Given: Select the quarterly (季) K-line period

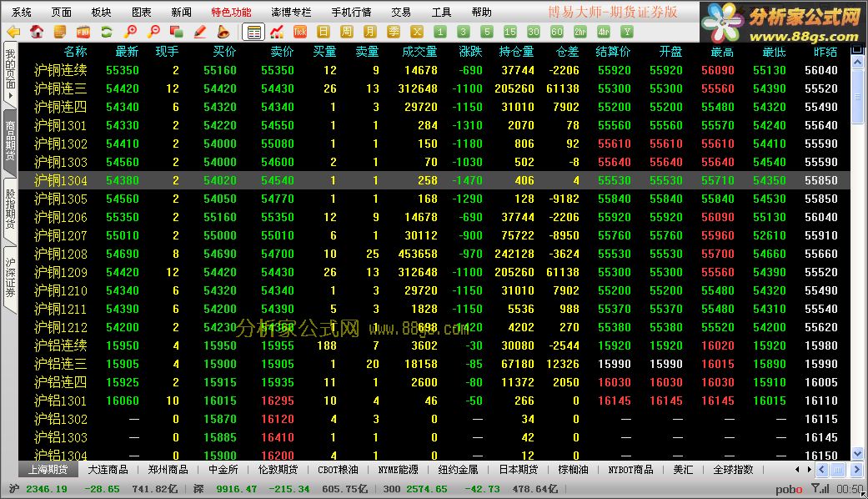Looking at the screenshot, I should click(394, 32).
